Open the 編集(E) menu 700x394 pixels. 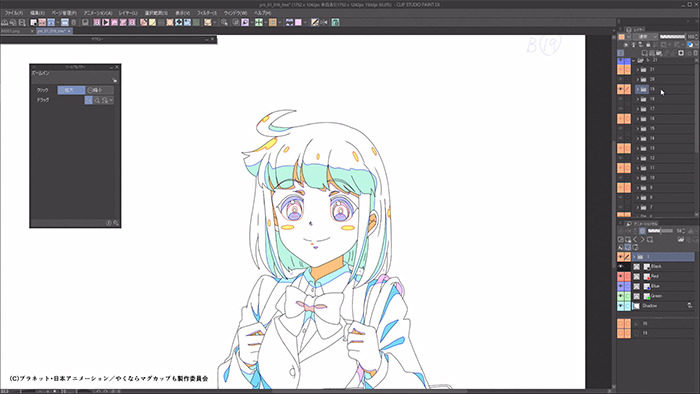coord(38,13)
